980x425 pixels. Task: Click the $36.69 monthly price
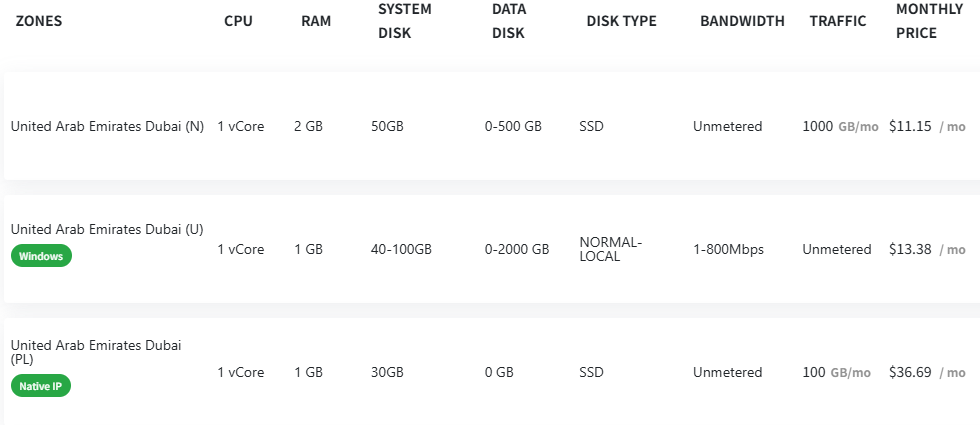[910, 373]
